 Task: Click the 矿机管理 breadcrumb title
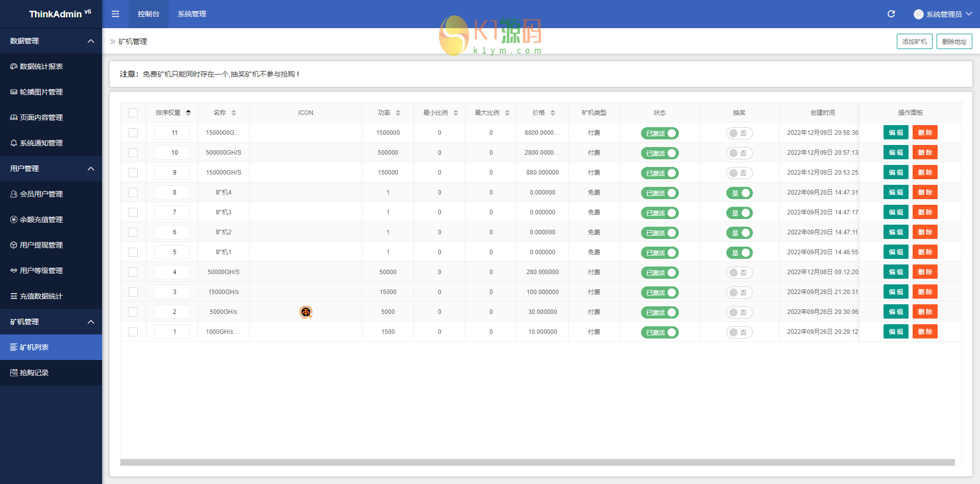coord(133,41)
